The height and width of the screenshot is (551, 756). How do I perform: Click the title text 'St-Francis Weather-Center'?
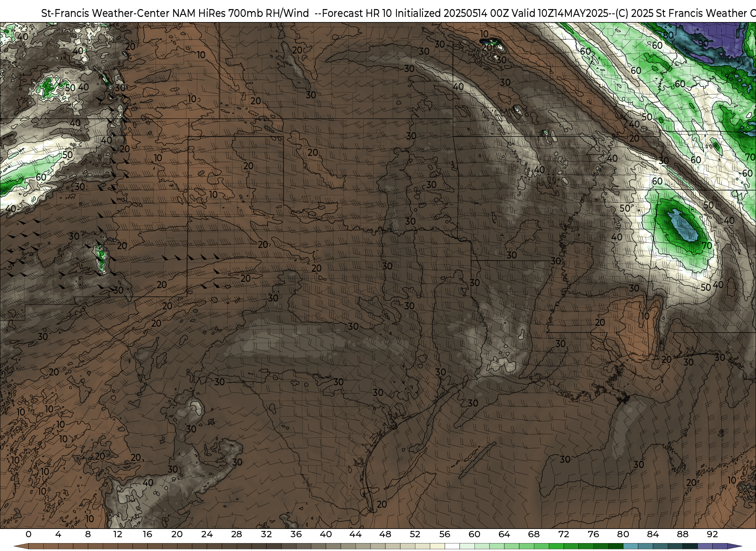click(x=106, y=13)
